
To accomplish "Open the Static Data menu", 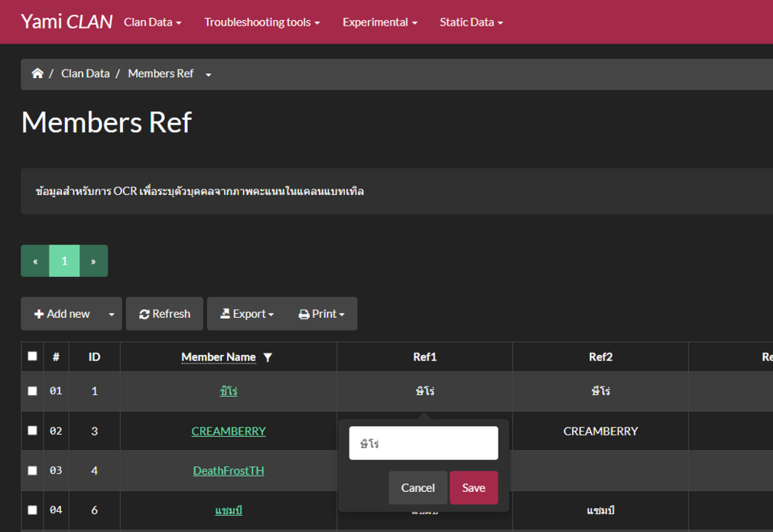I will [471, 22].
